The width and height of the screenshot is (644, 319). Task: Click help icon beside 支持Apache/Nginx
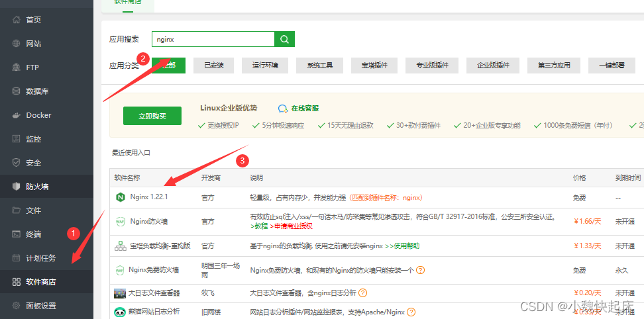click(411, 312)
